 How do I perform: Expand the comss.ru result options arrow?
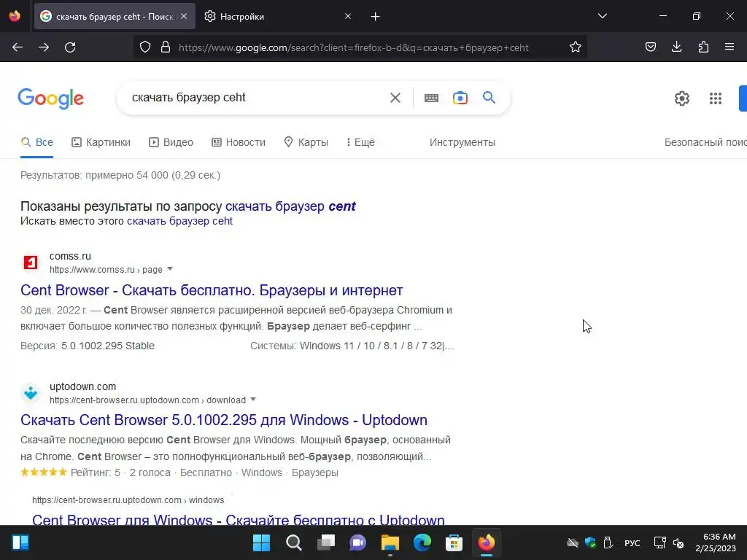click(170, 269)
